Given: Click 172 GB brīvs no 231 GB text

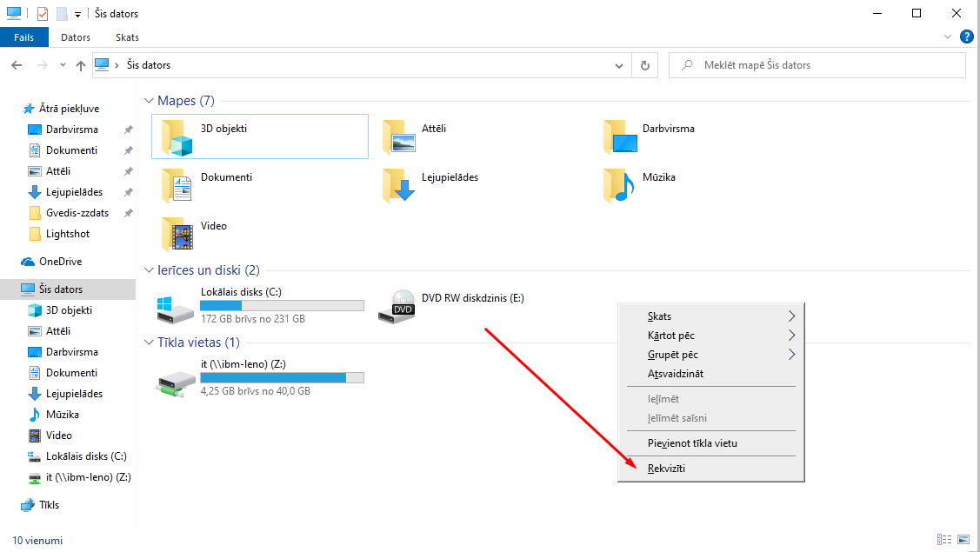Looking at the screenshot, I should [x=253, y=319].
